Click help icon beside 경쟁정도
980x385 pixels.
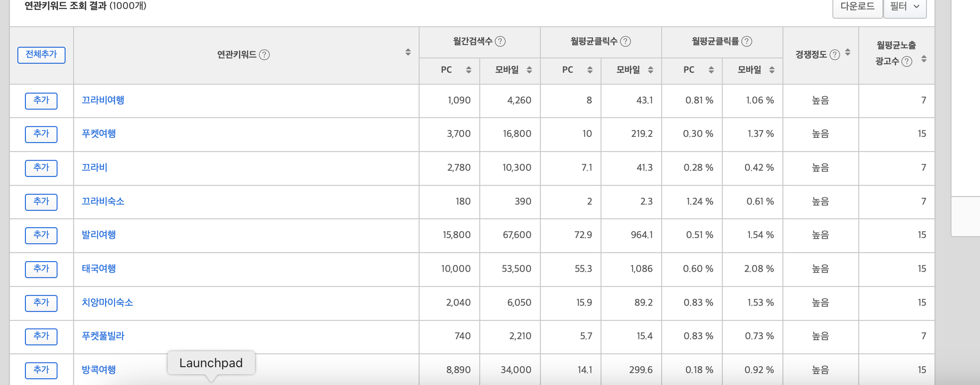[x=835, y=55]
